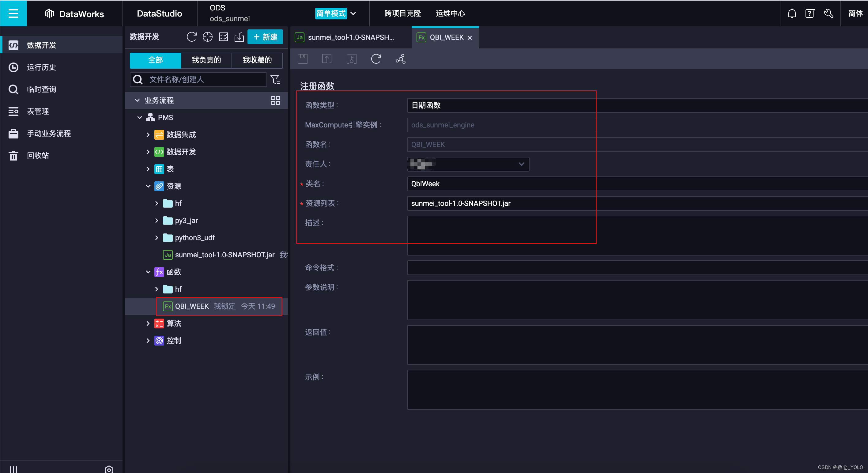
Task: Collapse the PMS workflow node
Action: tap(139, 117)
